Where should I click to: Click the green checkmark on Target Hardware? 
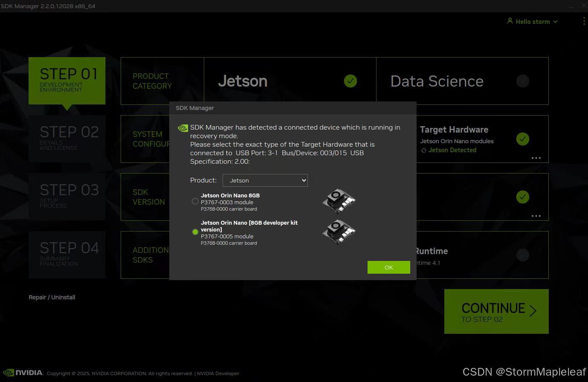point(523,139)
